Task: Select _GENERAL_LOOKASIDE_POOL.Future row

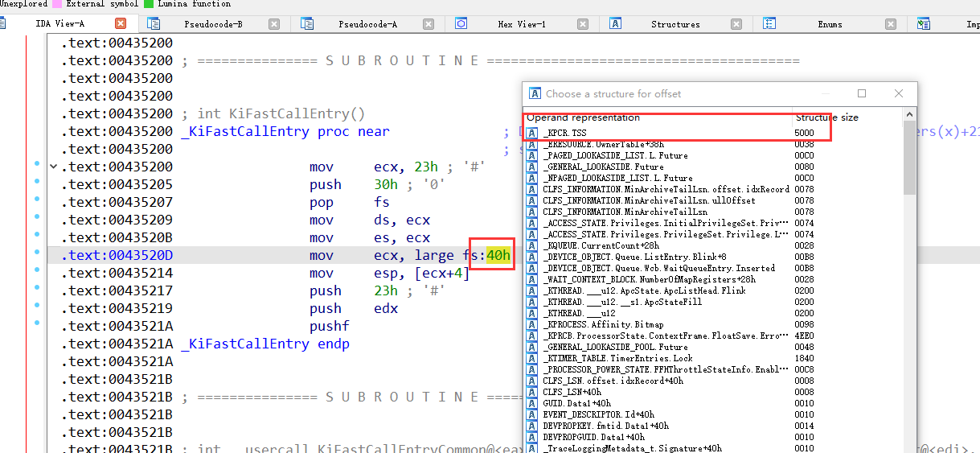Action: coord(713,347)
